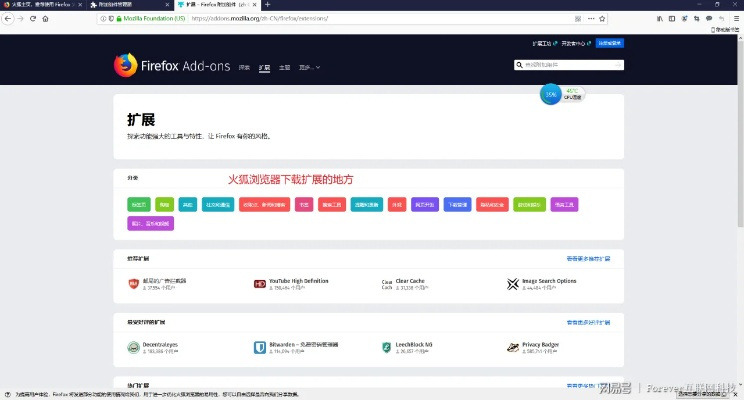Open the purple category button on the second row
744x400 pixels.
tap(150, 223)
